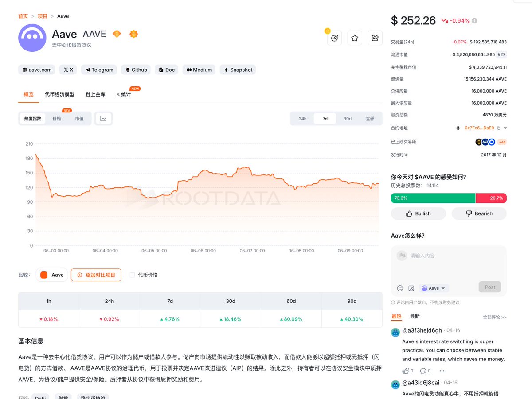
Task: Vote Bearish on AAVE
Action: [479, 213]
